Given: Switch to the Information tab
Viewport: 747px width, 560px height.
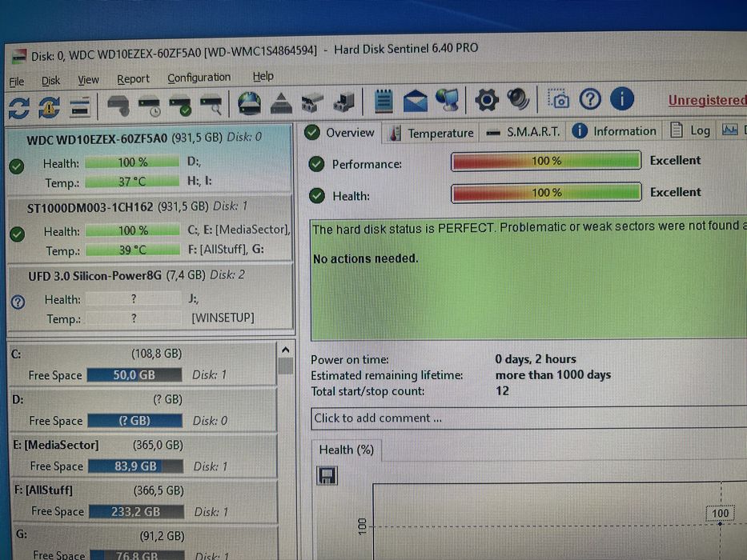Looking at the screenshot, I should click(614, 131).
